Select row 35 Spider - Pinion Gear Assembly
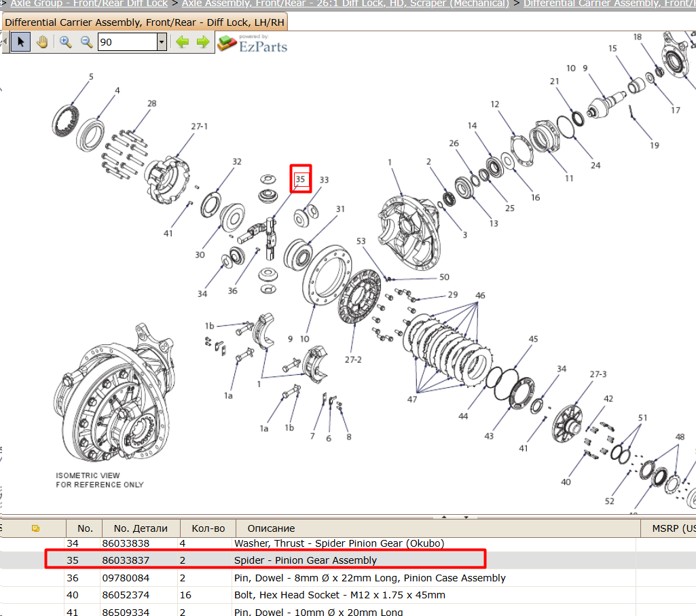The height and width of the screenshot is (616, 696). pyautogui.click(x=348, y=560)
